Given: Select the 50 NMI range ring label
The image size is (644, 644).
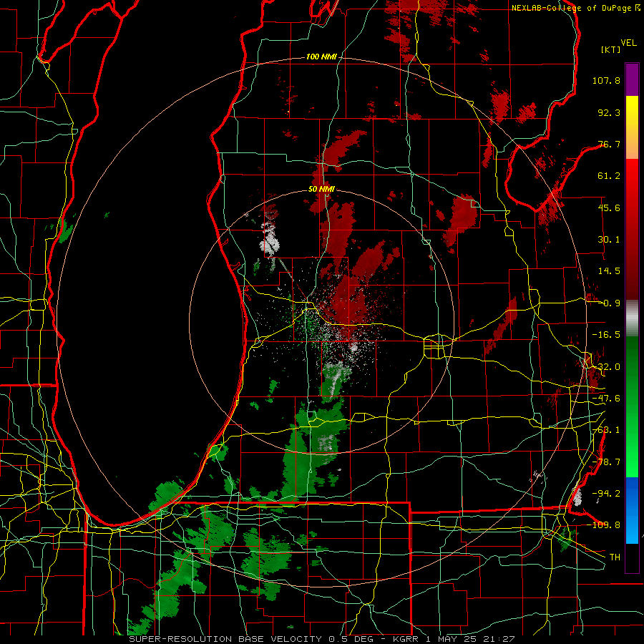Looking at the screenshot, I should tap(321, 189).
